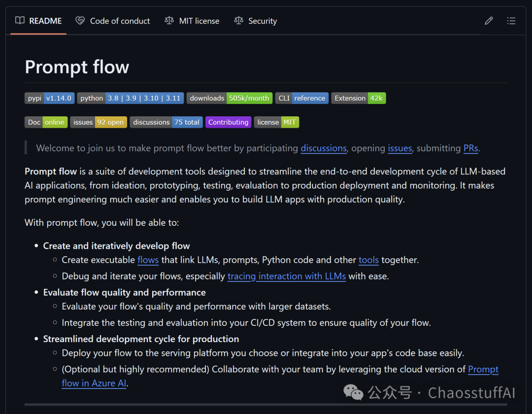Open the pypi v1.14.0 badge
The image size is (532, 414).
(50, 99)
